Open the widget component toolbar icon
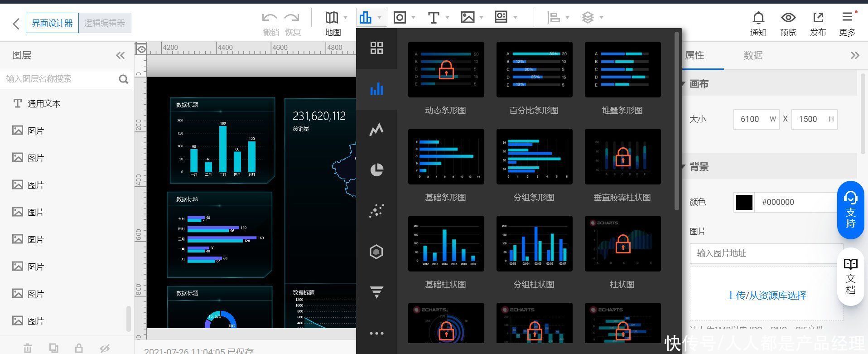 pos(400,18)
